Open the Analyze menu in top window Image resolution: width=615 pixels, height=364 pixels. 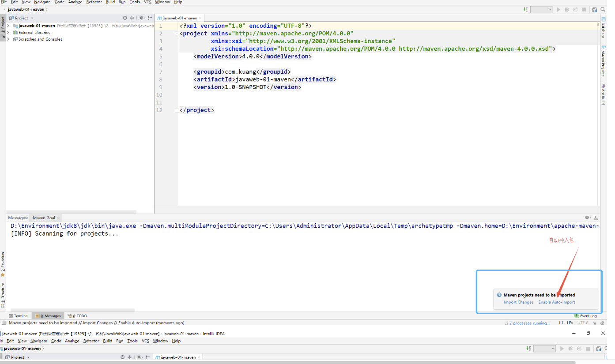coord(75,2)
